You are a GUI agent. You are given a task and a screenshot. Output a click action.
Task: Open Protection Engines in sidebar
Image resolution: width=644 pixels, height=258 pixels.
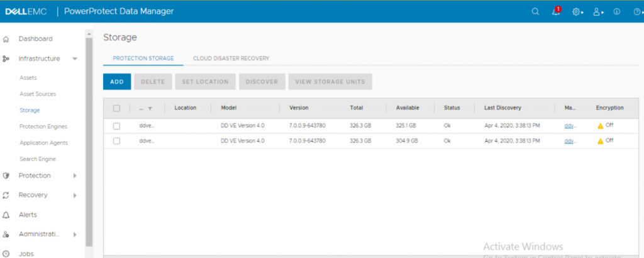coord(43,126)
